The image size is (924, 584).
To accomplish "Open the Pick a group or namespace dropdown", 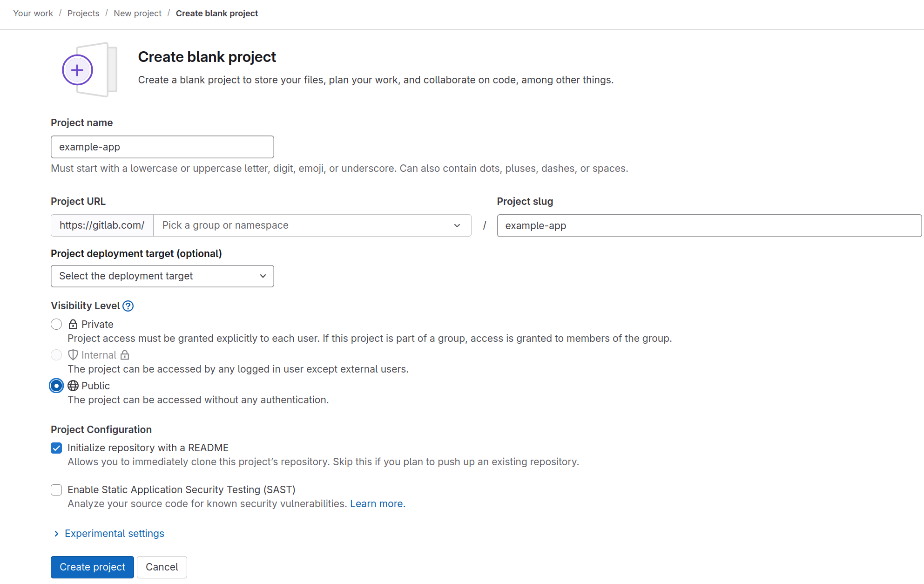I will point(312,225).
